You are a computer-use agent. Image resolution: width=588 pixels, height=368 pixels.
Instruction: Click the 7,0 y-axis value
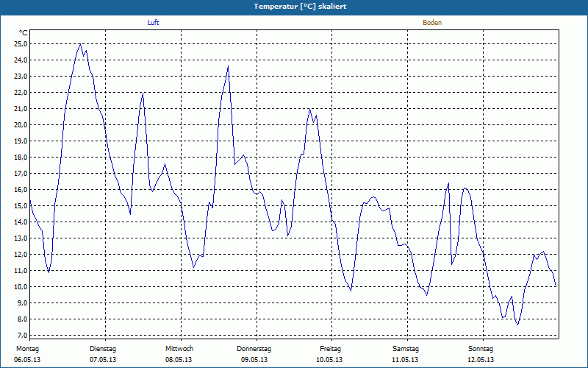click(x=22, y=335)
